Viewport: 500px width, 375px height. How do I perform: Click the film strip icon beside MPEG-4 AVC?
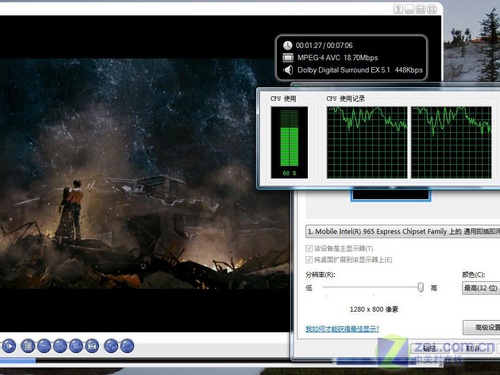(288, 57)
